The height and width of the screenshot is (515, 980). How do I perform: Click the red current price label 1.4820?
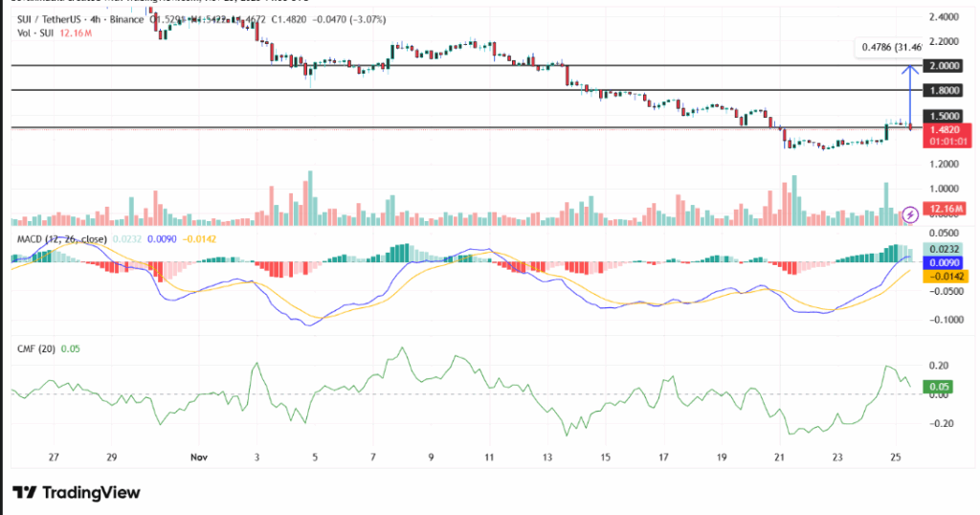coord(940,128)
